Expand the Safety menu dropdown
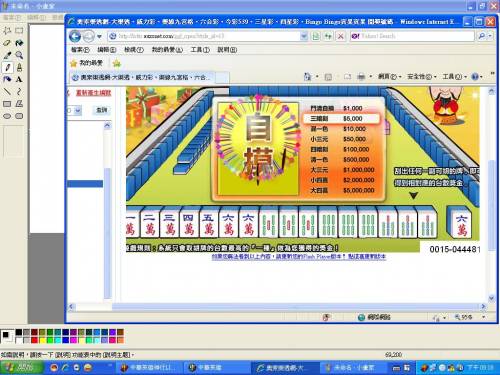 421,77
